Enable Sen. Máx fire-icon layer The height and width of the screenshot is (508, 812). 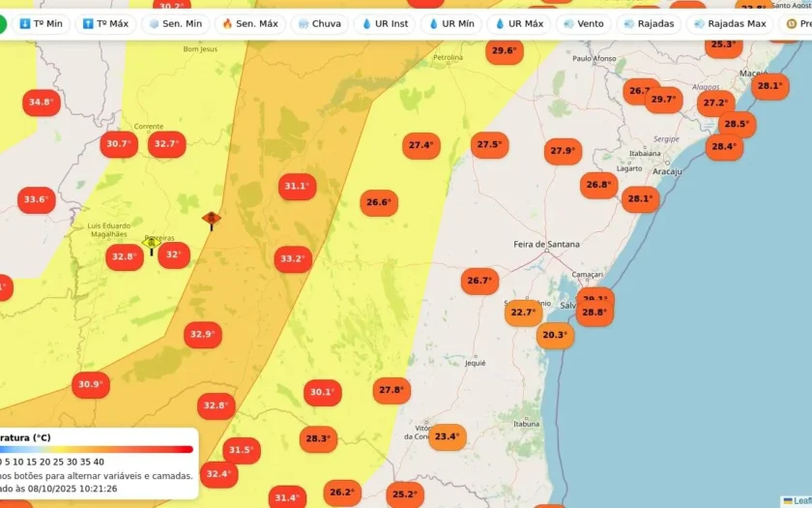tap(250, 24)
